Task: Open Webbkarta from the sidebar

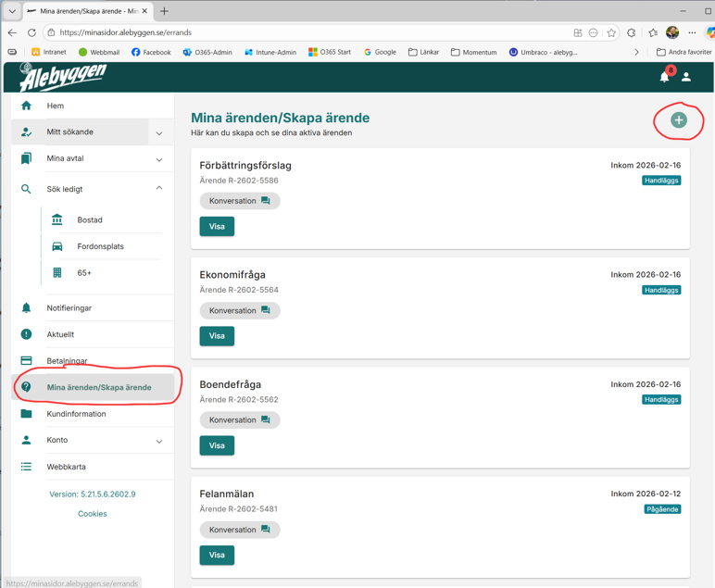Action: [67, 467]
